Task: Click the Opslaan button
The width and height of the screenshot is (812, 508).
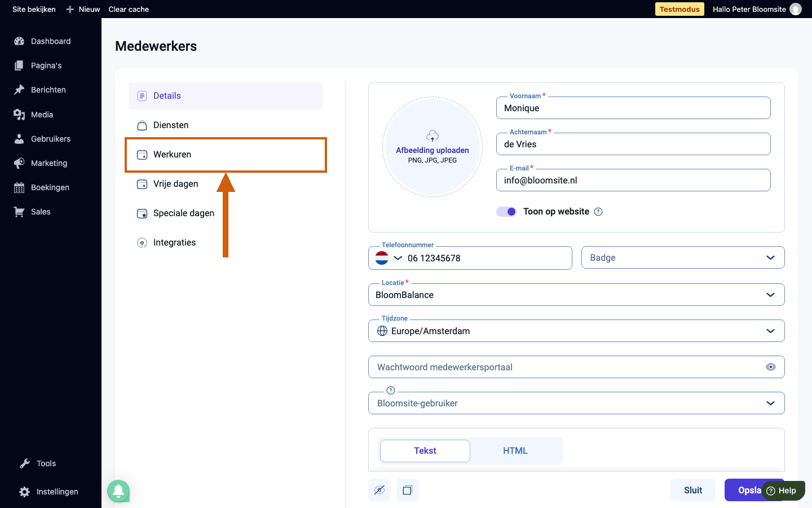Action: click(744, 490)
